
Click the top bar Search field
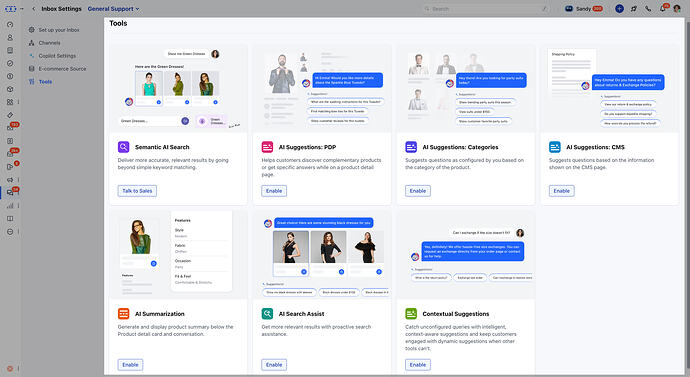[486, 9]
